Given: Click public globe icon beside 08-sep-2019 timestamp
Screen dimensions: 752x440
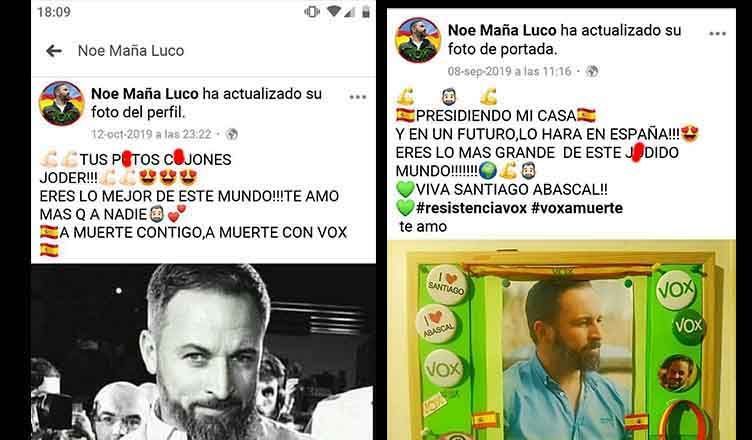Looking at the screenshot, I should (x=592, y=71).
